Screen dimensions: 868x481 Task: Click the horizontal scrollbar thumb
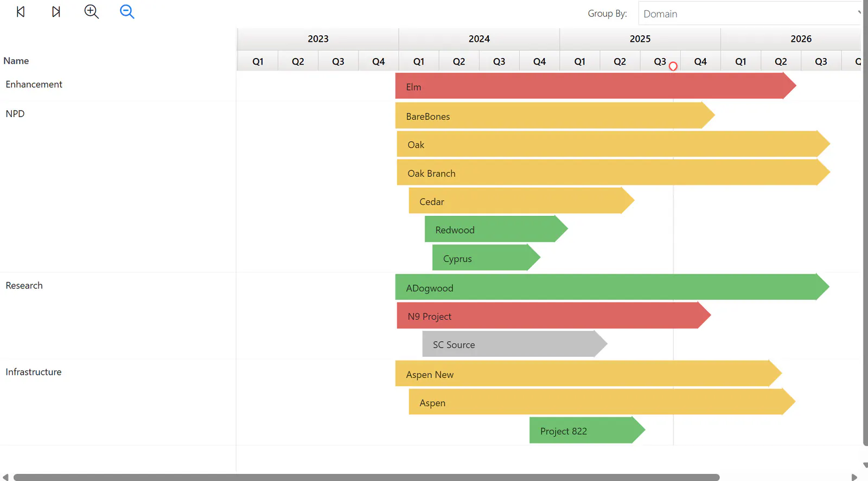(367, 477)
